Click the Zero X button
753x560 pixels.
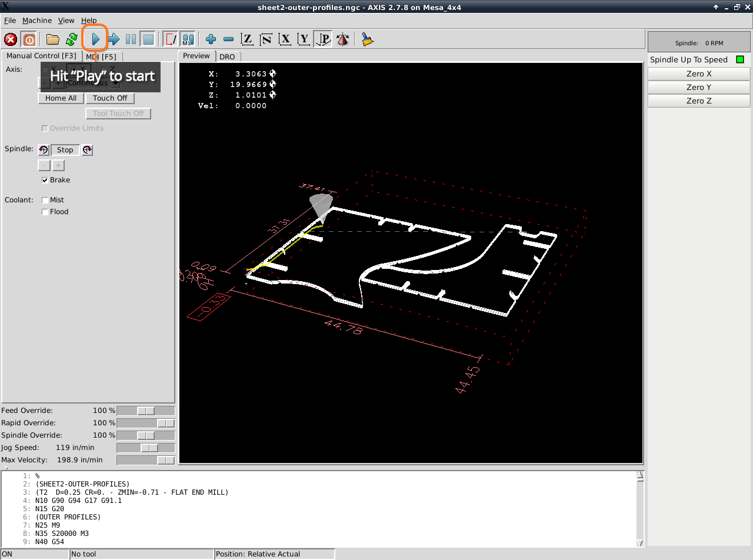(699, 74)
